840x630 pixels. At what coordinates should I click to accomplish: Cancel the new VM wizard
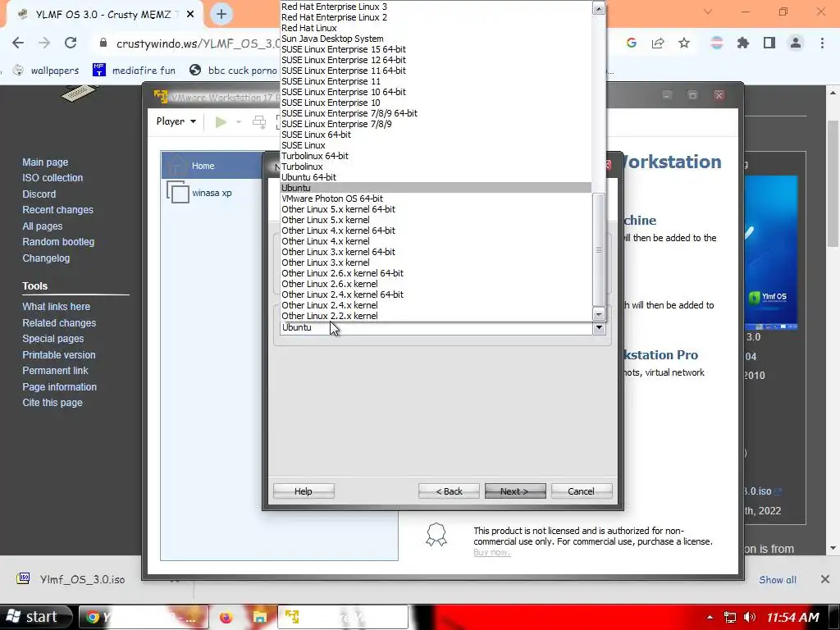tap(582, 491)
